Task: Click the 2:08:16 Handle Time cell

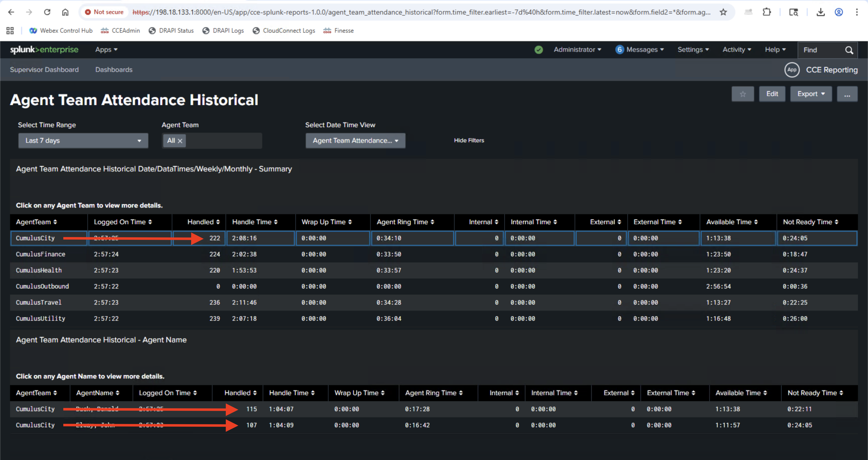Action: (260, 238)
